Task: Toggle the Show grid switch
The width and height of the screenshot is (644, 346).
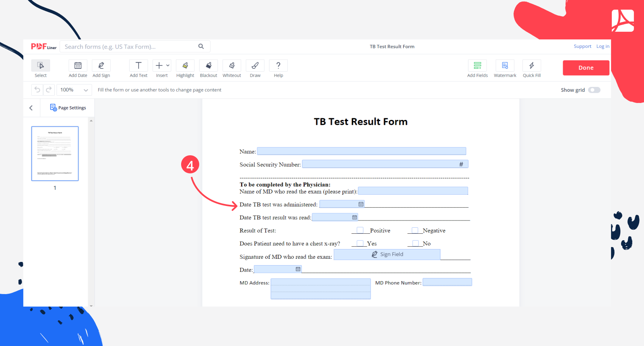Action: point(594,90)
